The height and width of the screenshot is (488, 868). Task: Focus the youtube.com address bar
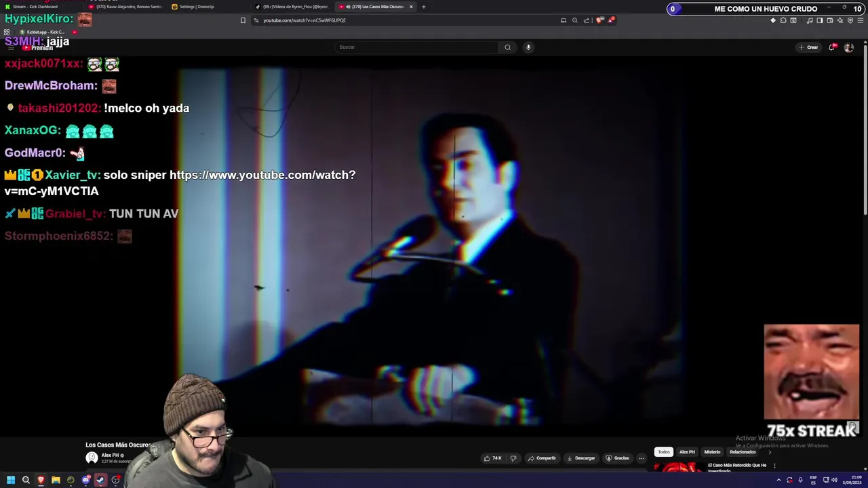tap(407, 20)
